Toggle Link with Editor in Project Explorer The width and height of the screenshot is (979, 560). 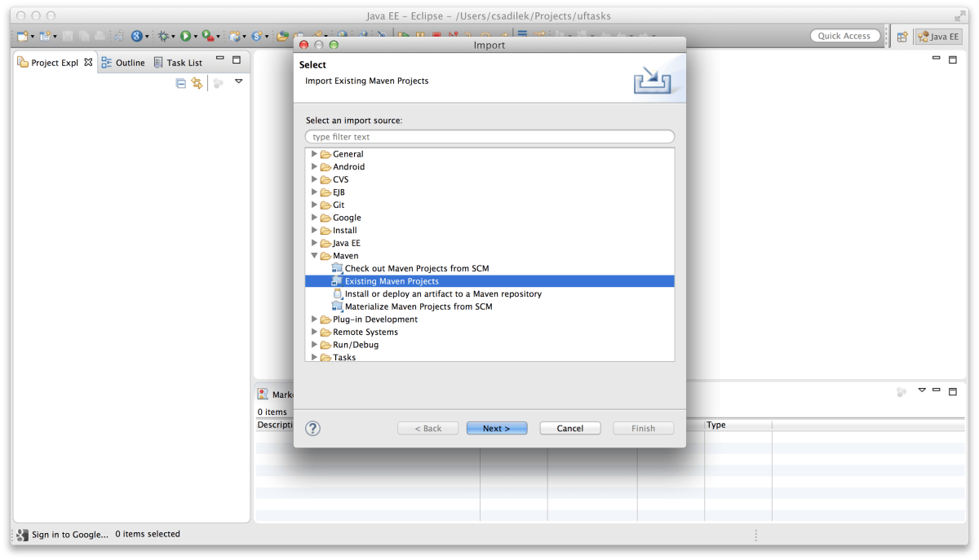click(197, 83)
